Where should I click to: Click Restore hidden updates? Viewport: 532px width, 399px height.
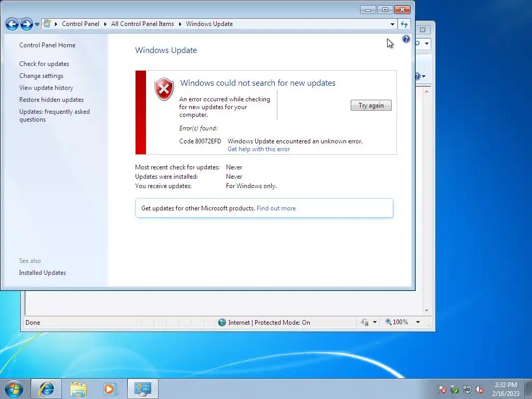pyautogui.click(x=51, y=100)
